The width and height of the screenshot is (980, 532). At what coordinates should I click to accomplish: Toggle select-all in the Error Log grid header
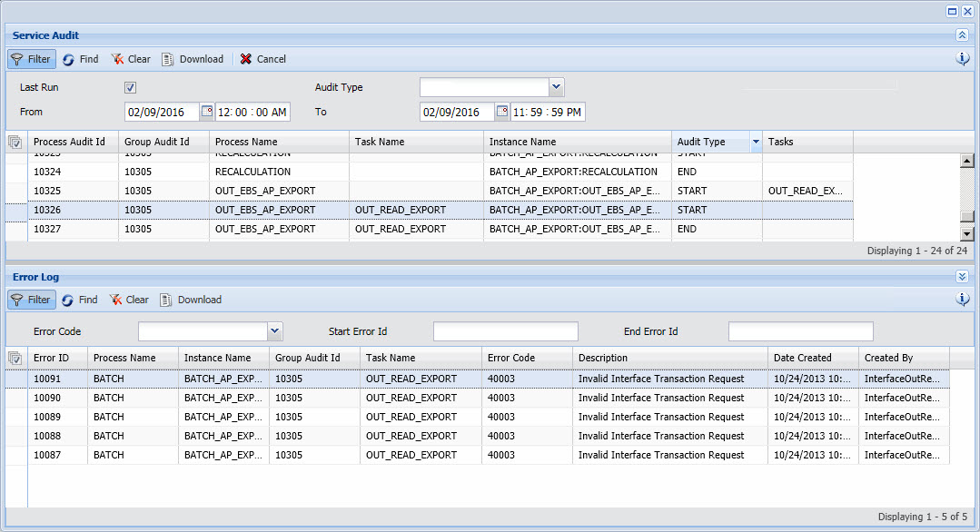15,358
